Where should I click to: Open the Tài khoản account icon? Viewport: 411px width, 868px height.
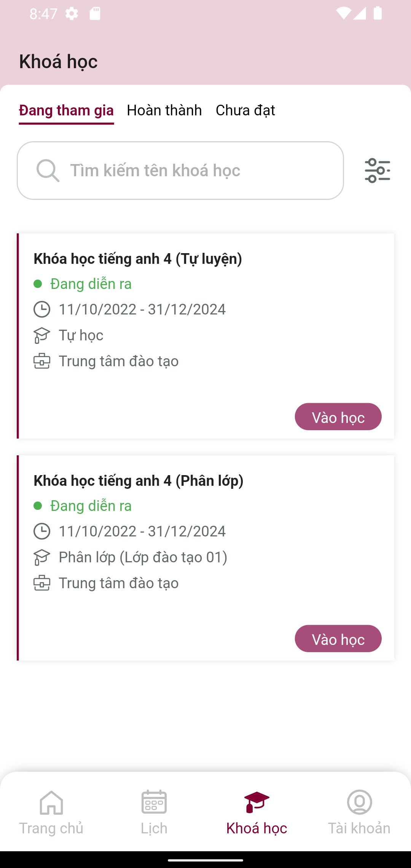359,802
